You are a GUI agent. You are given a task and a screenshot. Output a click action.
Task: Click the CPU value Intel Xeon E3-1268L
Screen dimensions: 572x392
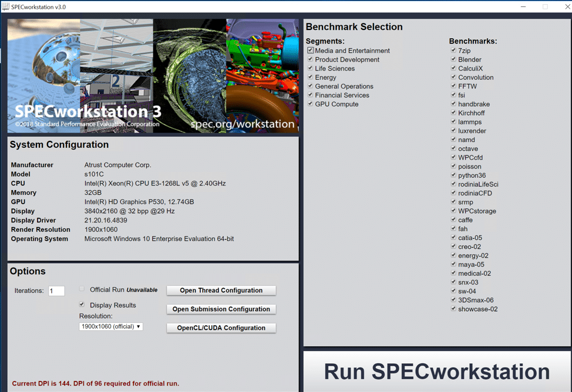[x=155, y=184]
